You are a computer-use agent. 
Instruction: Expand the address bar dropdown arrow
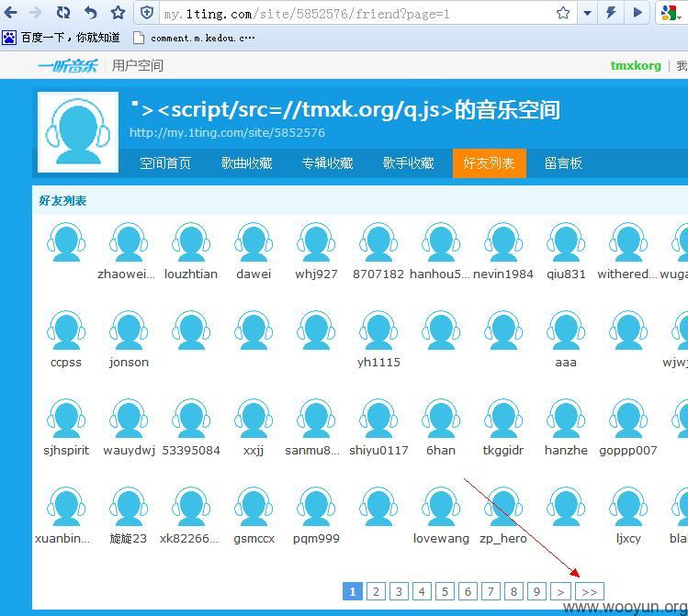pyautogui.click(x=587, y=13)
